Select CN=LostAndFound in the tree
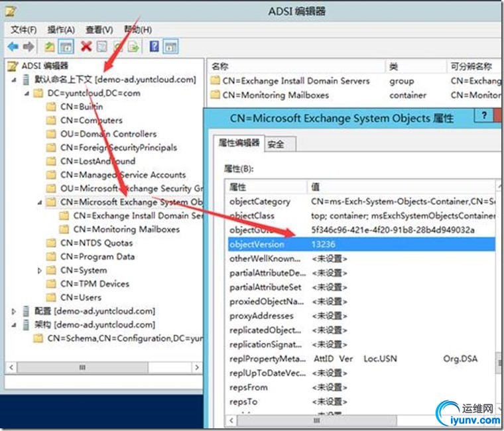504x431 pixels. (97, 161)
